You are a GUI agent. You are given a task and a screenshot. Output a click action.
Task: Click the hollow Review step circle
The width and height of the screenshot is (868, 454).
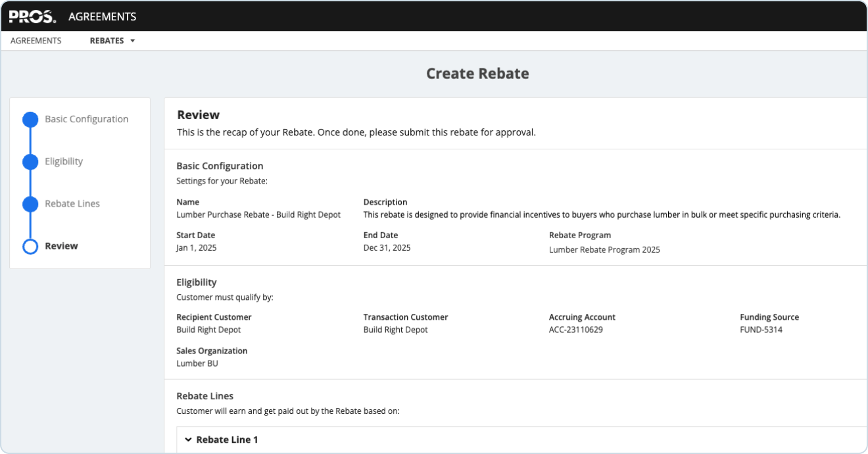(30, 246)
